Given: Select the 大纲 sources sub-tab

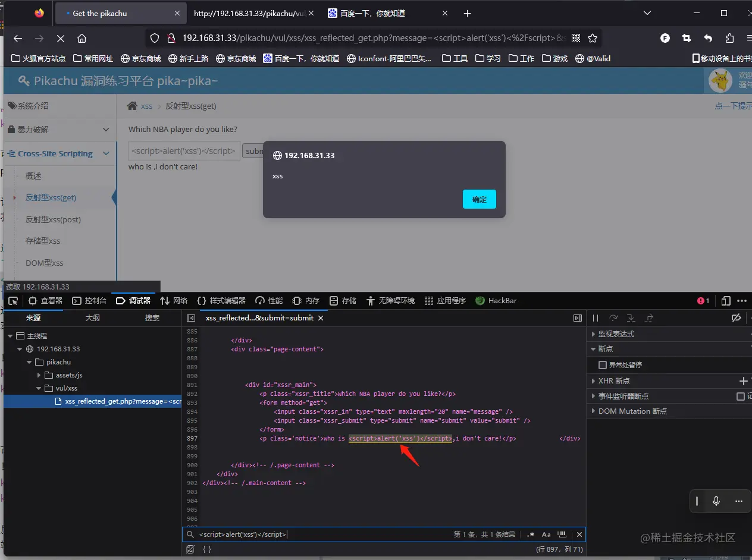Looking at the screenshot, I should 92,318.
